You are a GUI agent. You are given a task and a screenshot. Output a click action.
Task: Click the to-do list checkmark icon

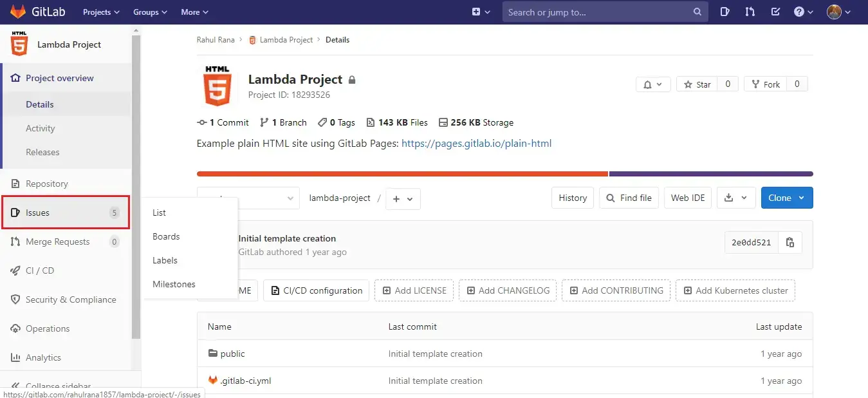pos(775,12)
